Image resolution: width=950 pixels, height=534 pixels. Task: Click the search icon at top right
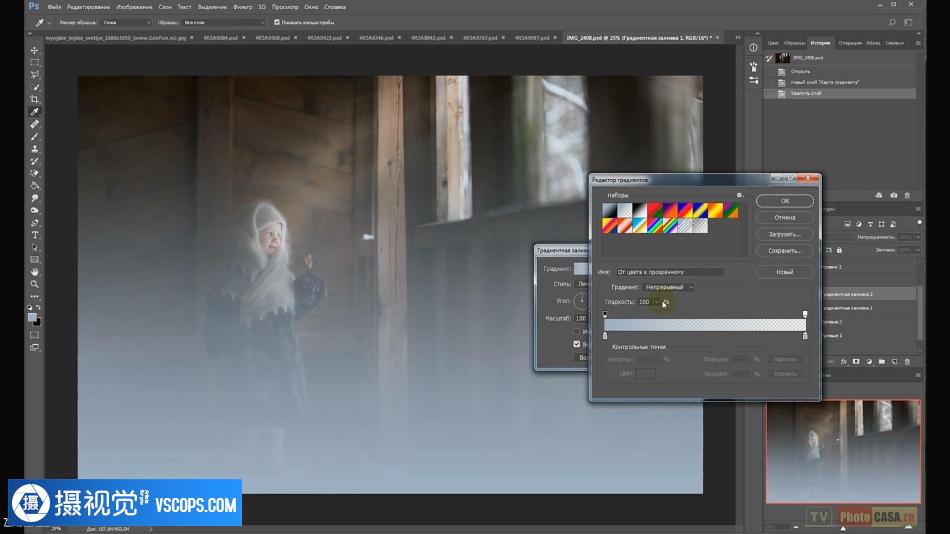coord(892,22)
